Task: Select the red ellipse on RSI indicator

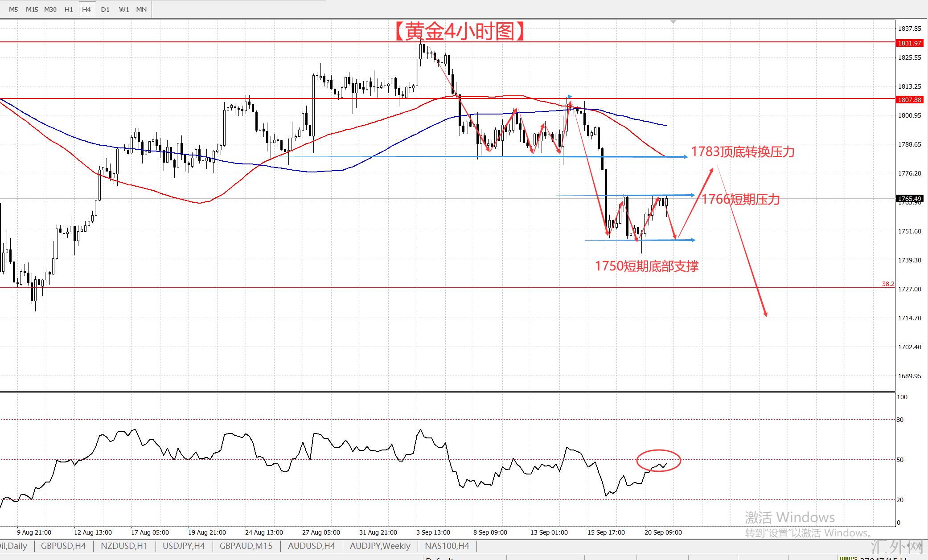Action: coord(659,450)
